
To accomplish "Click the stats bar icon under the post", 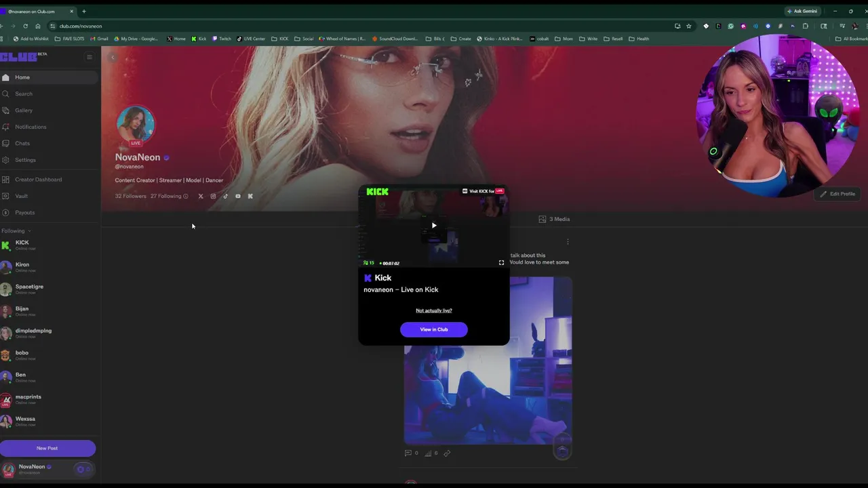I will [x=428, y=453].
